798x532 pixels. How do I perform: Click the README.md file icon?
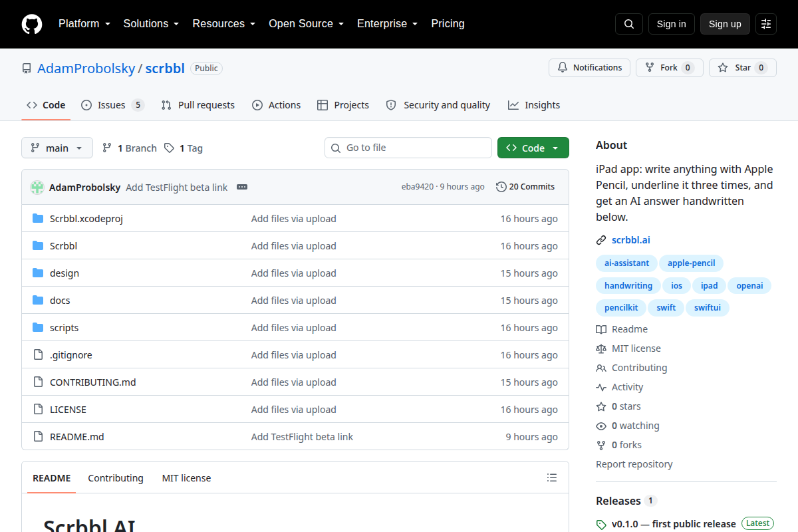[38, 437]
